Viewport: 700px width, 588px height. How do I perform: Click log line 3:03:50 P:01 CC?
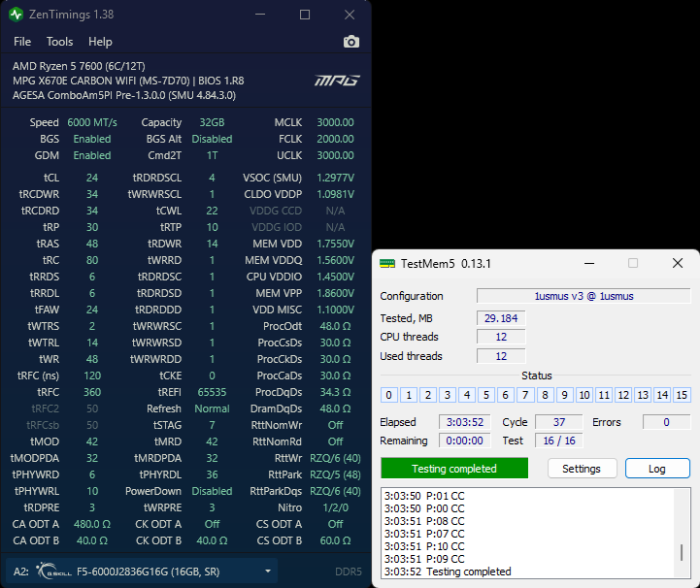coord(424,496)
